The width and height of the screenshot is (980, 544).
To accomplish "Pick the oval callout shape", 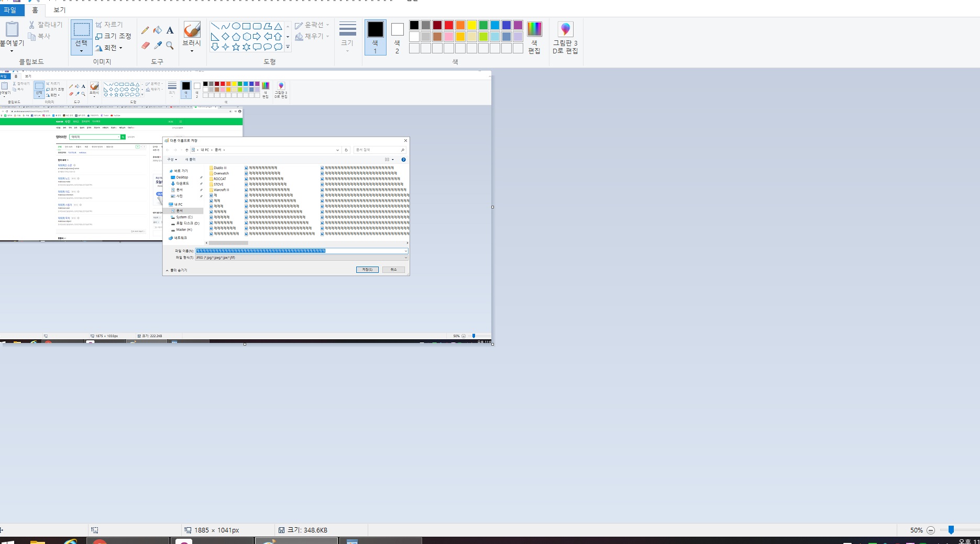I will (x=267, y=47).
